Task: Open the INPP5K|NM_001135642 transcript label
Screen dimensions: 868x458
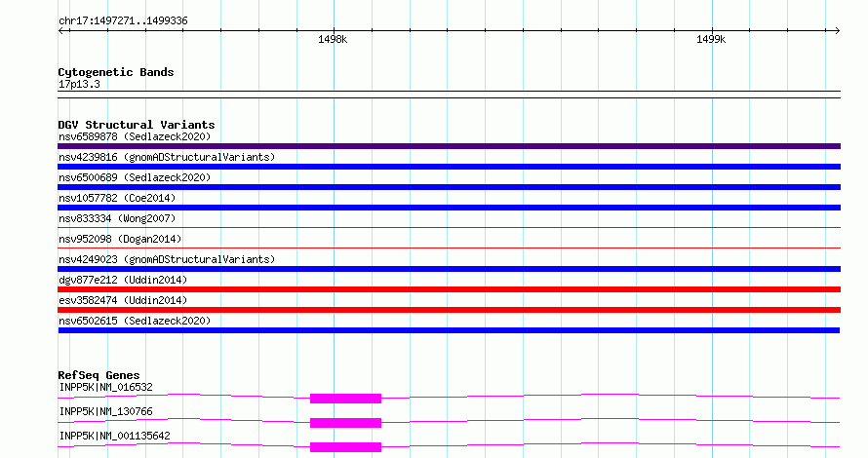Action: tap(114, 436)
